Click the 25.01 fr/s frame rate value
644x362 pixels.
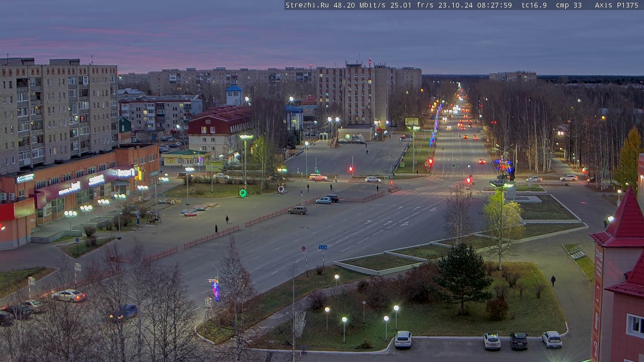[x=412, y=5]
